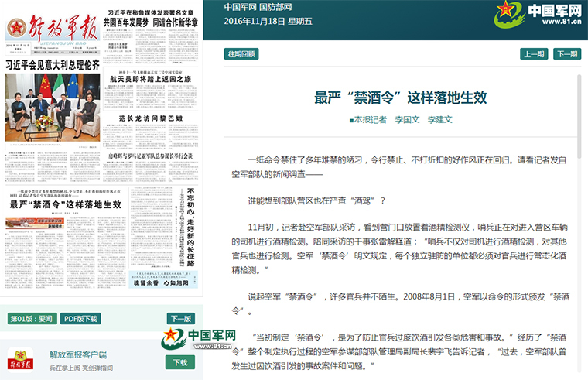Open headline 习近平会见意大利总理伦齐 on newspaper

(52, 65)
